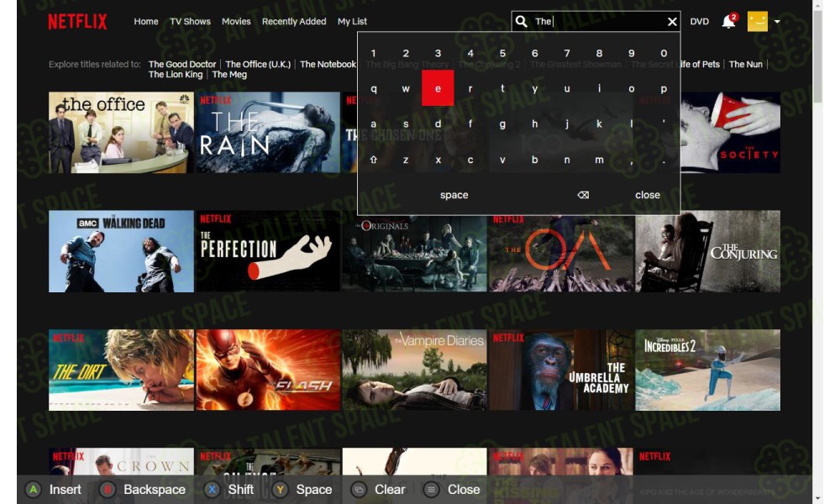Select The Meg related title
Viewport: 840px width, 504px height.
[x=229, y=75]
